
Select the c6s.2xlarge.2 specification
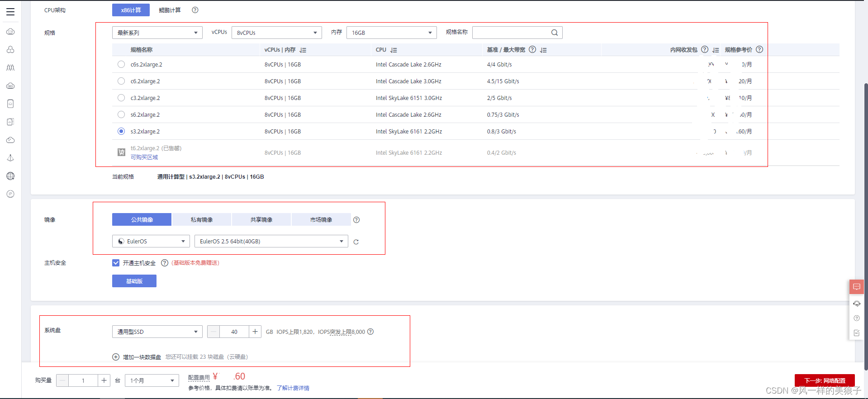tap(121, 64)
